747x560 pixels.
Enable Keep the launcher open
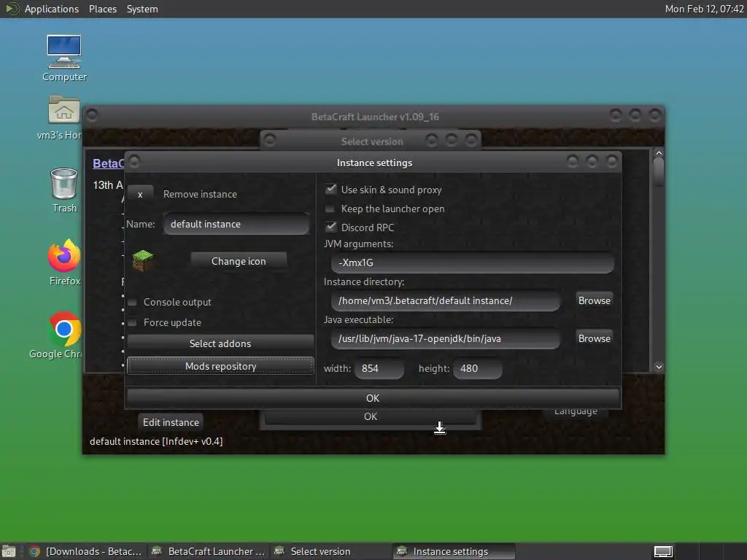(330, 209)
